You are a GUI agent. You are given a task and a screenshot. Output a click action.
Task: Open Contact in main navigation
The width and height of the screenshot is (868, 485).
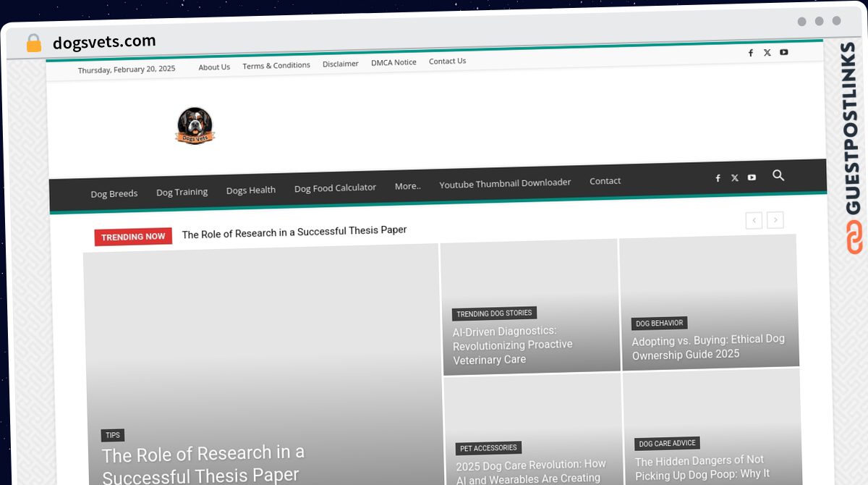point(605,181)
